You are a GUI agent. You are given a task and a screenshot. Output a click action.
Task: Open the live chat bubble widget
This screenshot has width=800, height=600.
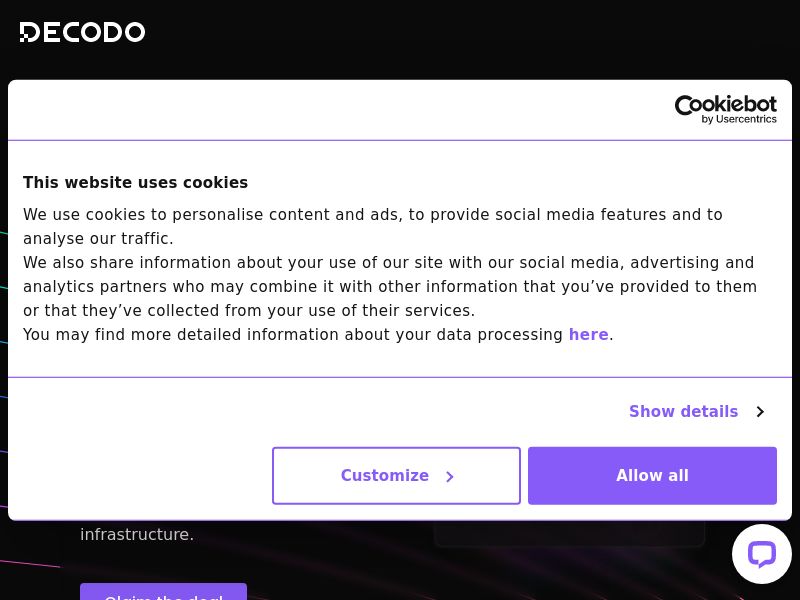coord(761,554)
